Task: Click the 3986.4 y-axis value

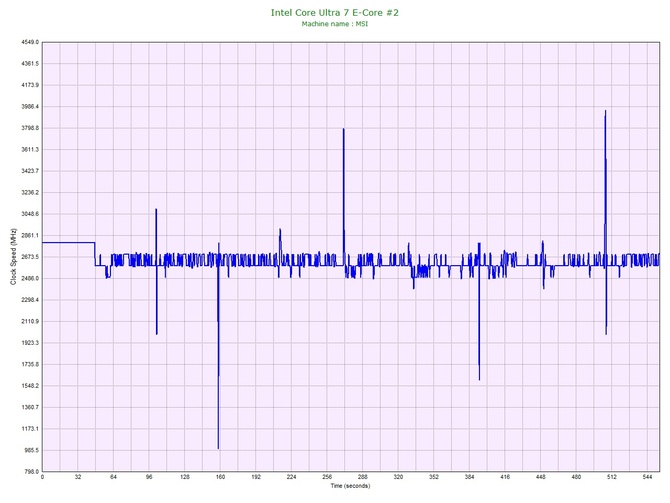Action: point(30,107)
